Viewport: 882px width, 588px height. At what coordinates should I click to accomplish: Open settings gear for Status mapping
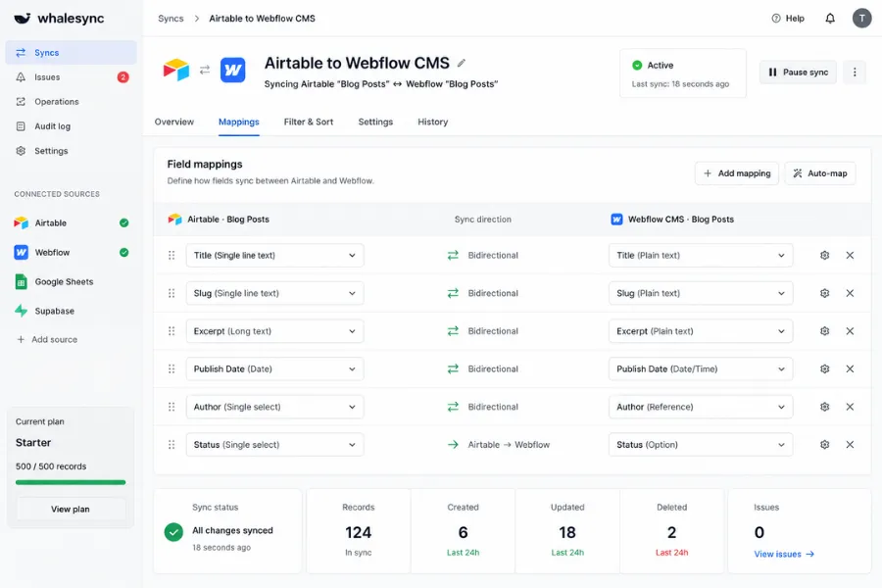[x=824, y=445]
